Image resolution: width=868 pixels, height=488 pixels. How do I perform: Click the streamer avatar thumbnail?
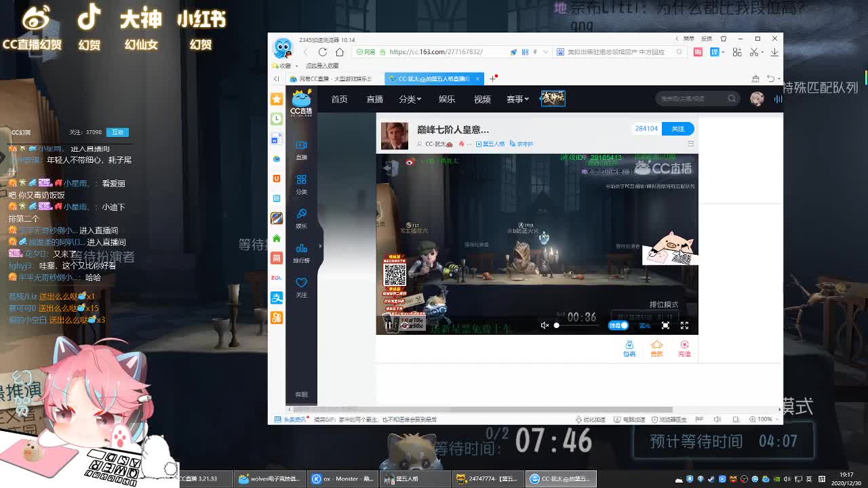[395, 136]
